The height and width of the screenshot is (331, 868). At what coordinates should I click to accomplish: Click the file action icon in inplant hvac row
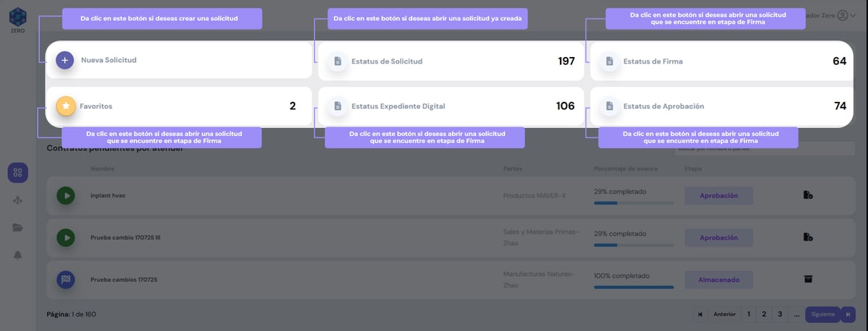click(808, 195)
